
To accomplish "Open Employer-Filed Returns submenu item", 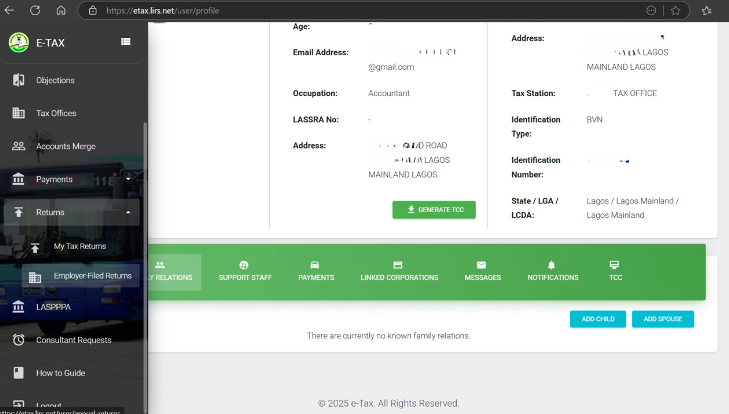I will tap(92, 276).
